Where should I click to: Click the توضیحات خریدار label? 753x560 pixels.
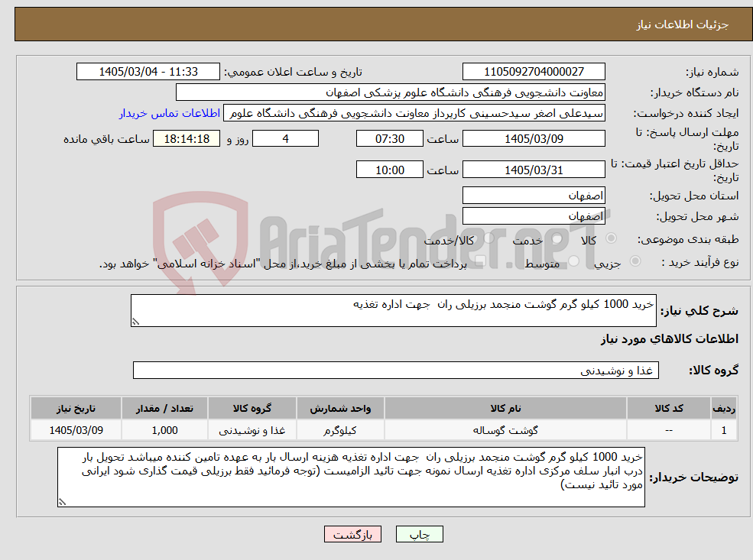pos(694,477)
